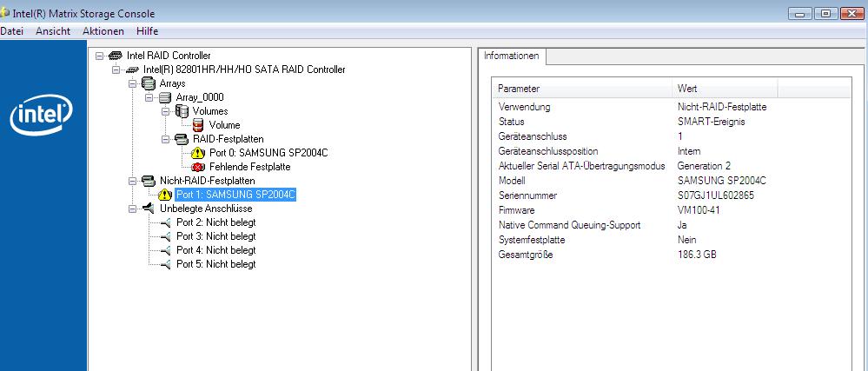Click the application icon in title bar

coord(4,13)
